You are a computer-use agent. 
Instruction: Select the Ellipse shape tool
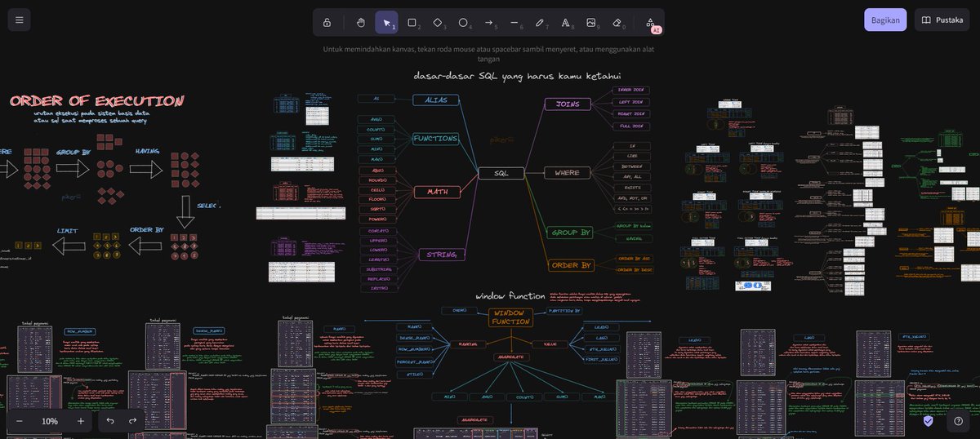tap(463, 22)
